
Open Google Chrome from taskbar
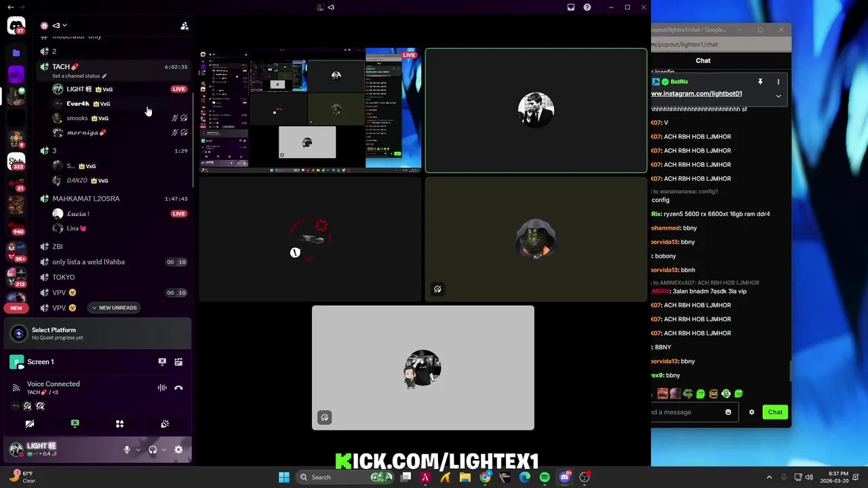coord(485,477)
